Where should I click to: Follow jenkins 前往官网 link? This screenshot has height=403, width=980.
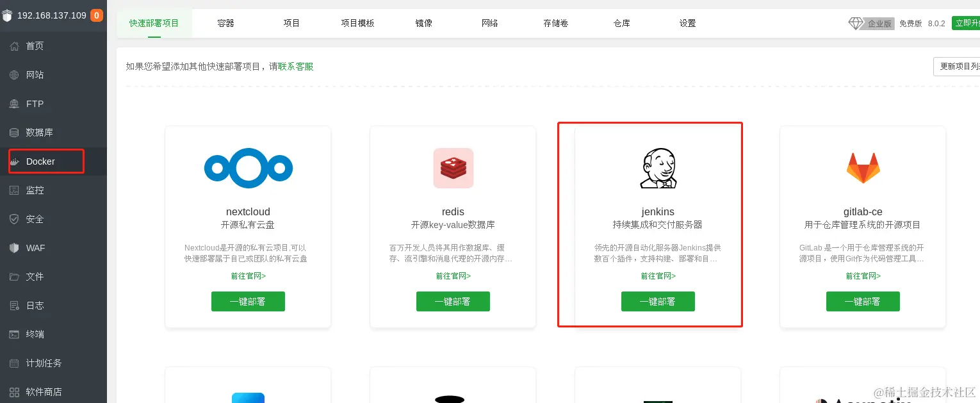click(658, 276)
